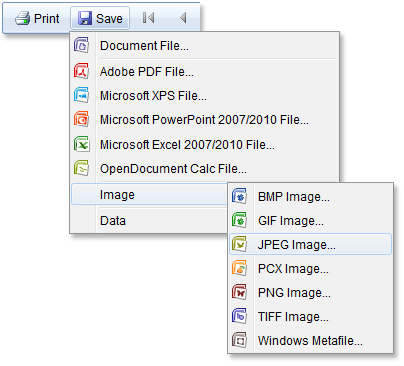The height and width of the screenshot is (366, 404).
Task: Click the Document File icon
Action: pyautogui.click(x=82, y=45)
